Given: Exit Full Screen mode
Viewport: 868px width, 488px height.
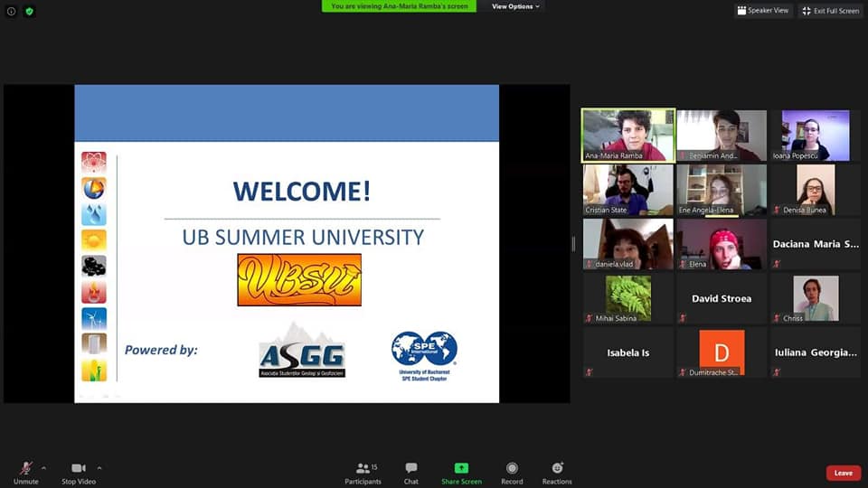Looking at the screenshot, I should point(830,11).
